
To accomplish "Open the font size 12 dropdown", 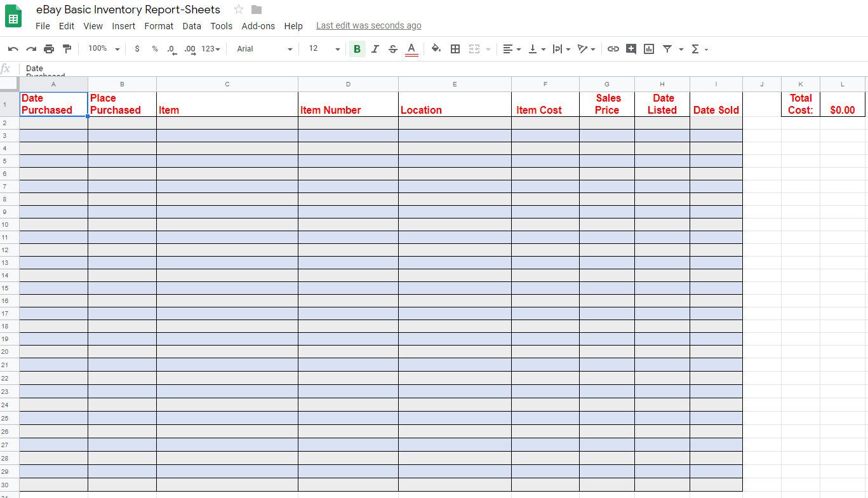I will coord(324,49).
